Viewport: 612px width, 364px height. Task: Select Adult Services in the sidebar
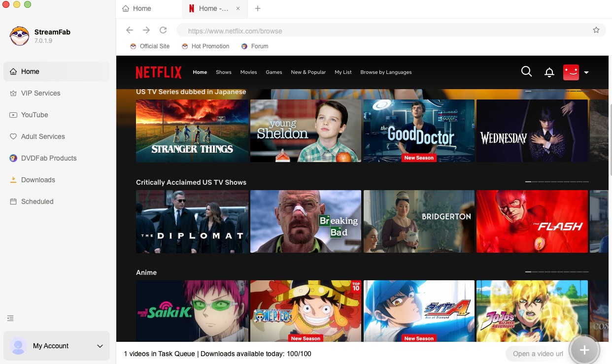[57, 136]
